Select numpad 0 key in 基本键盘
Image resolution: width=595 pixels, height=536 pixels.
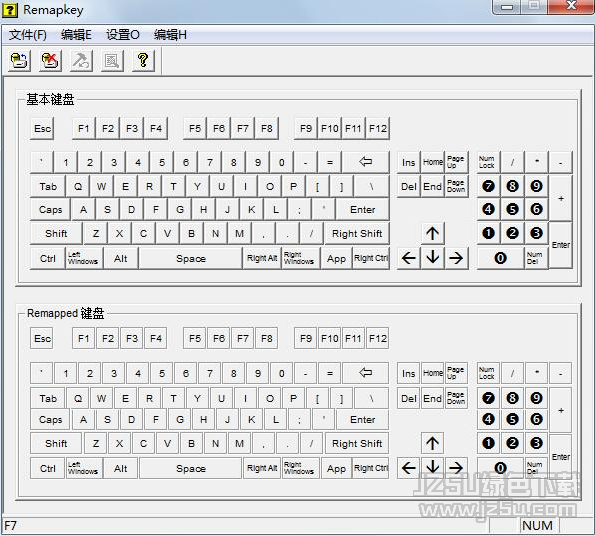[501, 258]
